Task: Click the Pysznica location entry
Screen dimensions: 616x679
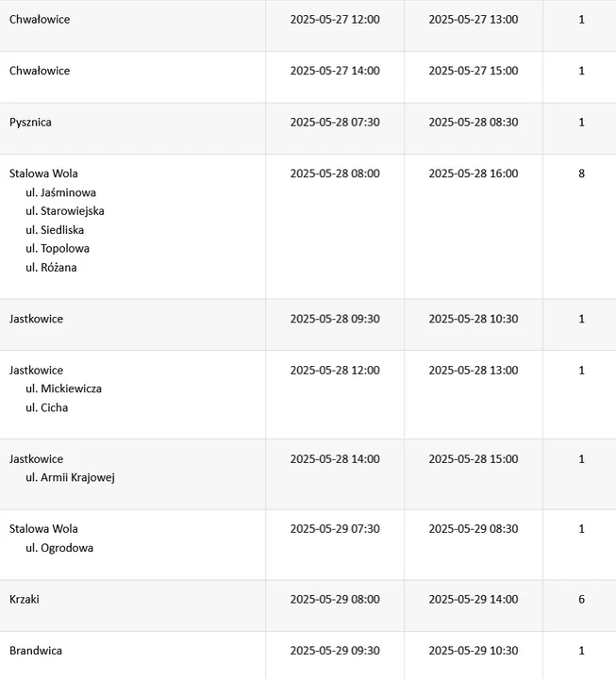Action: pyautogui.click(x=30, y=122)
